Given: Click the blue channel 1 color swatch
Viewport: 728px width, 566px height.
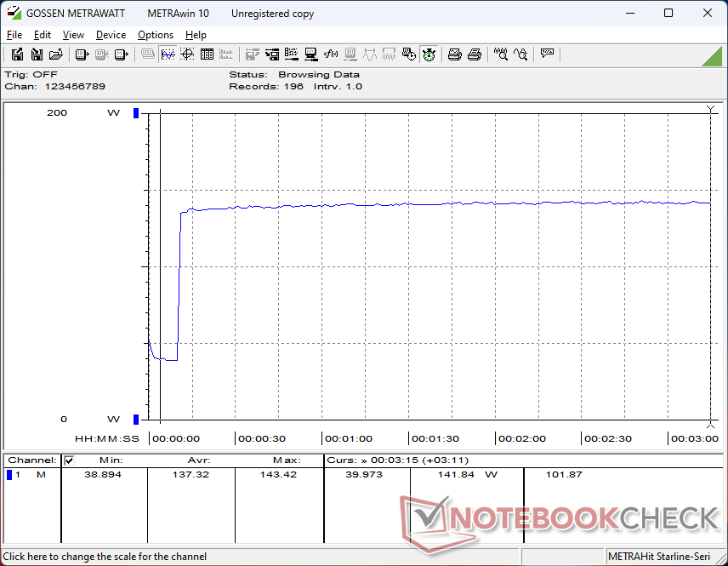Looking at the screenshot, I should pyautogui.click(x=9, y=474).
